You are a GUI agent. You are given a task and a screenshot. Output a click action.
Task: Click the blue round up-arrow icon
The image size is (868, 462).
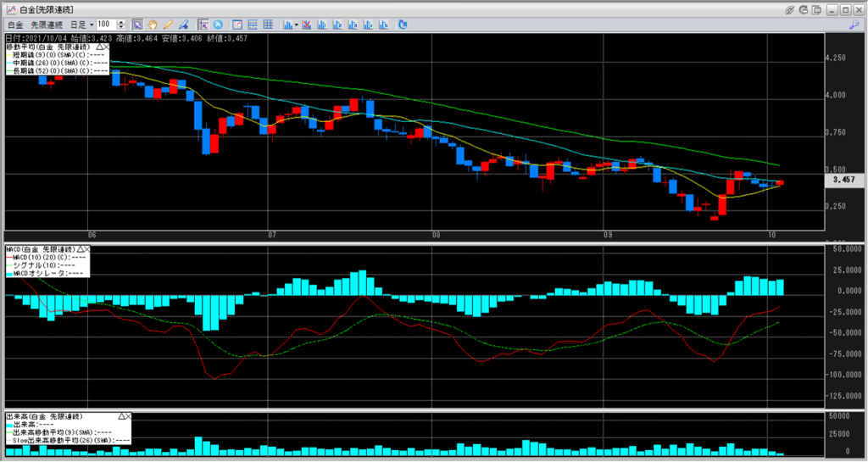pos(219,25)
